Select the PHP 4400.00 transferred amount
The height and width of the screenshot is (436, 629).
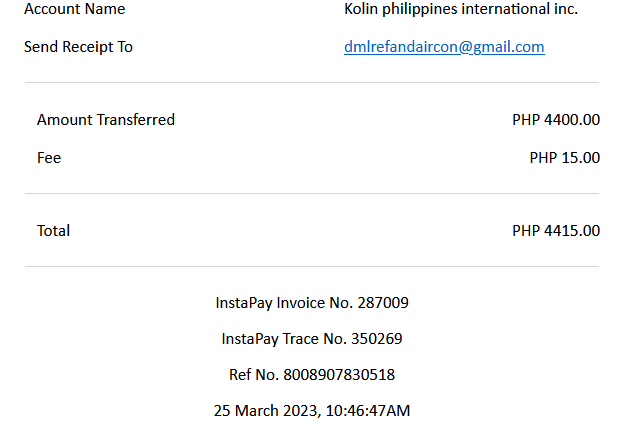tap(556, 120)
